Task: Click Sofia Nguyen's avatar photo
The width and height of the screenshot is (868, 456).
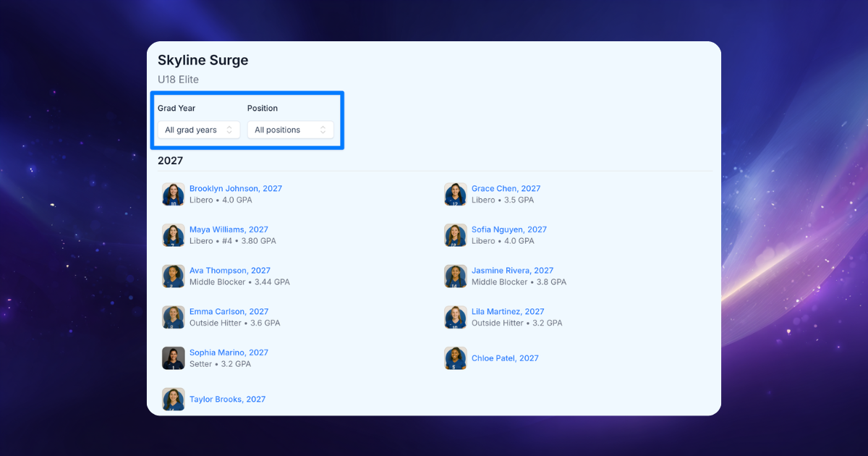Action: (456, 235)
